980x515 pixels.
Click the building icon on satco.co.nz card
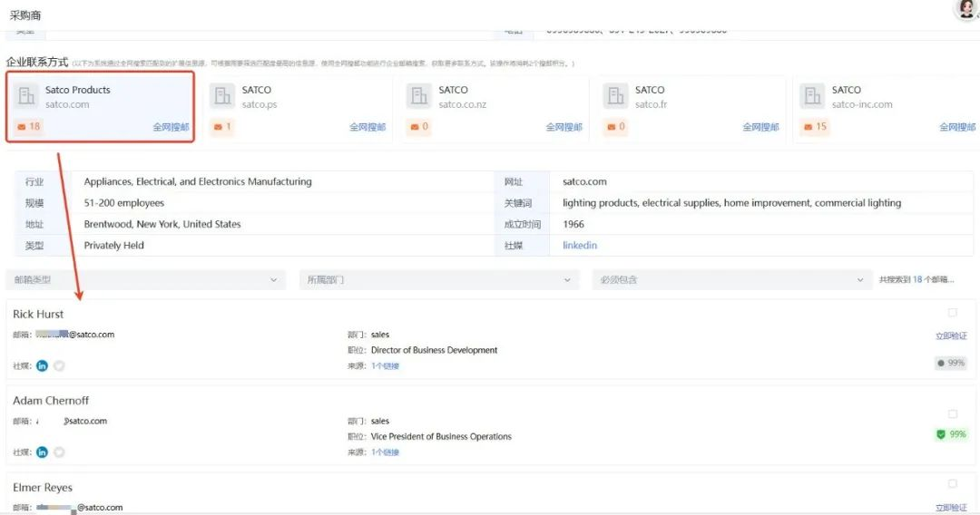pyautogui.click(x=418, y=96)
